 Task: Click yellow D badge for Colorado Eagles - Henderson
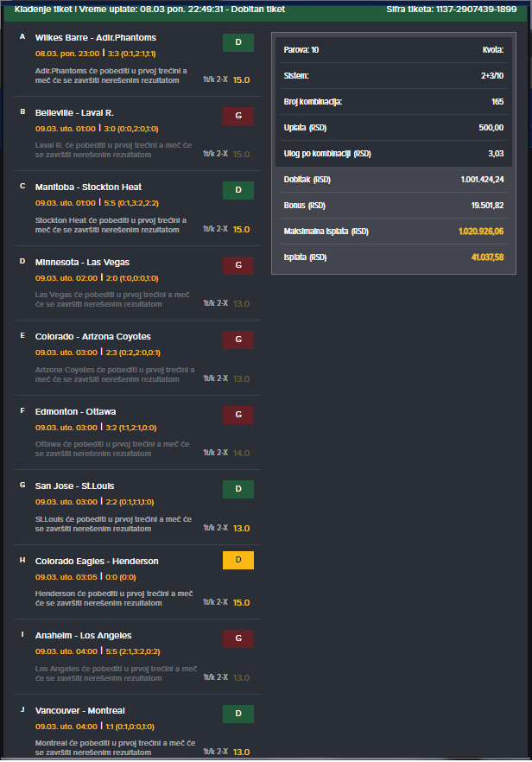click(x=238, y=560)
